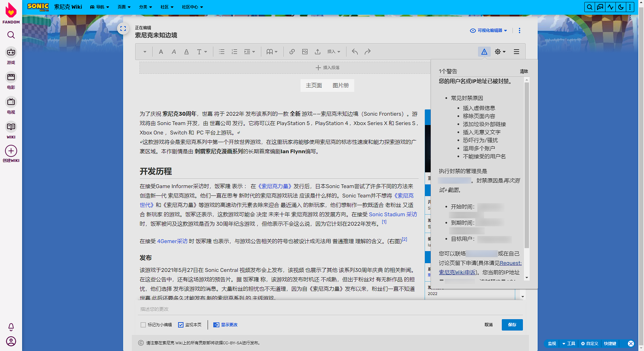The width and height of the screenshot is (644, 351).
Task: Click 清除 to clear warnings
Action: tap(524, 71)
